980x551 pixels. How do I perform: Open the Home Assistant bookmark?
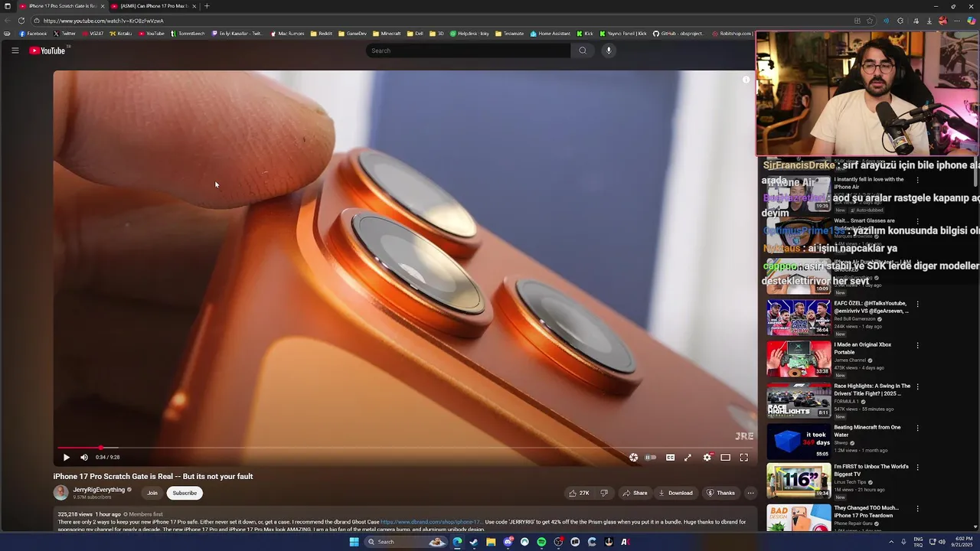(x=550, y=34)
